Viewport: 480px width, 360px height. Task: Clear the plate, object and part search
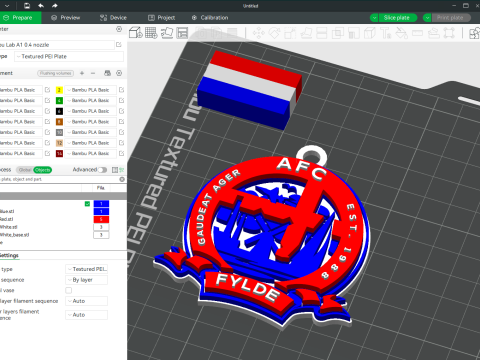122,179
